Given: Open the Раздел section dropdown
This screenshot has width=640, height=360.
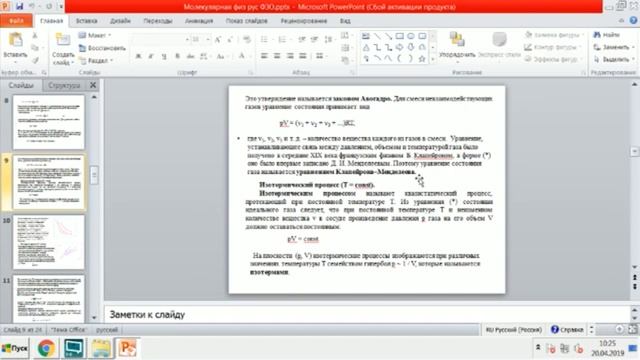Looking at the screenshot, I should click(96, 60).
